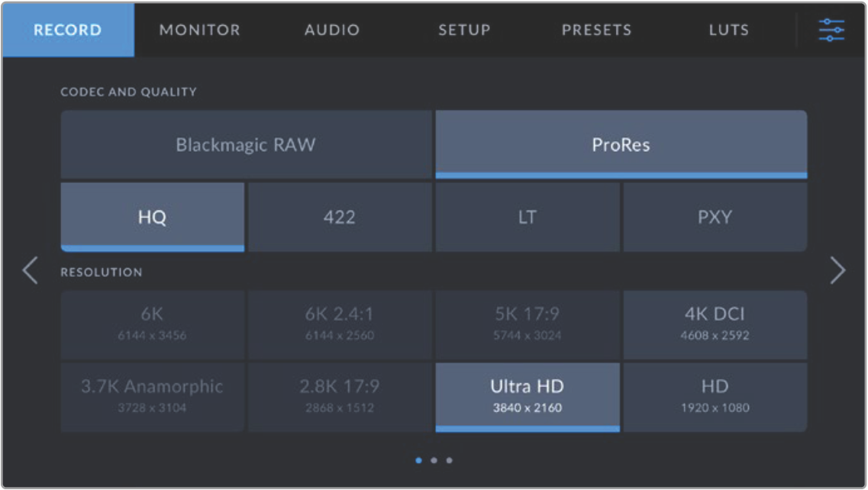Jump to second page indicator dot
Image resolution: width=868 pixels, height=490 pixels.
tap(434, 460)
